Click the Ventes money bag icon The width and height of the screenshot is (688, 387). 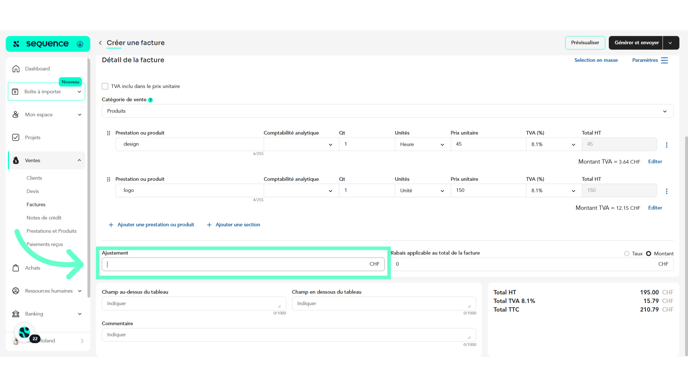[x=16, y=161]
